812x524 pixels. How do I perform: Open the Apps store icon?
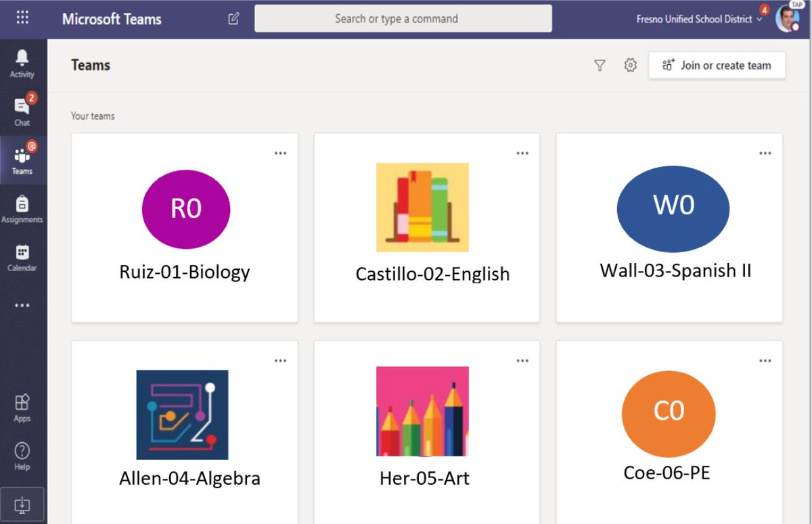pos(22,408)
